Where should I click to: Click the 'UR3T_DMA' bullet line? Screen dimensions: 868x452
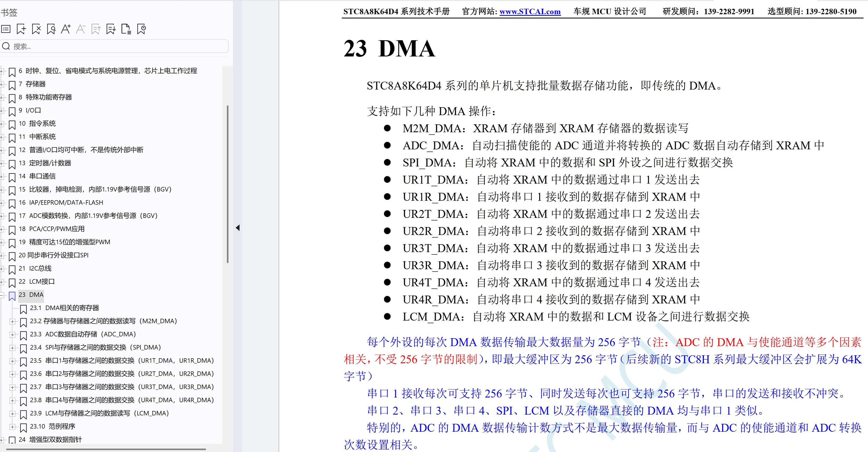click(x=551, y=248)
